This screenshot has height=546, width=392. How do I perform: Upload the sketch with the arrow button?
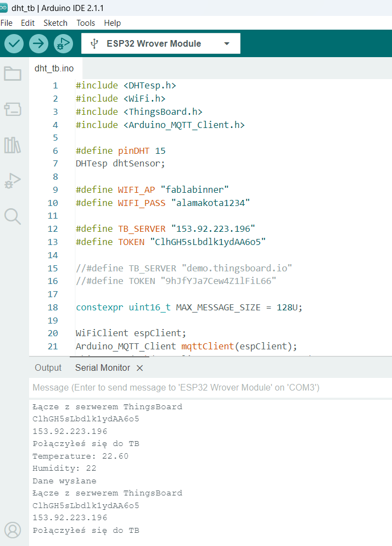coord(38,43)
